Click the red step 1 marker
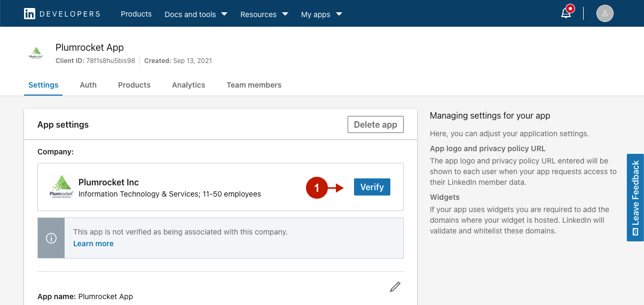644x305 pixels. (317, 187)
